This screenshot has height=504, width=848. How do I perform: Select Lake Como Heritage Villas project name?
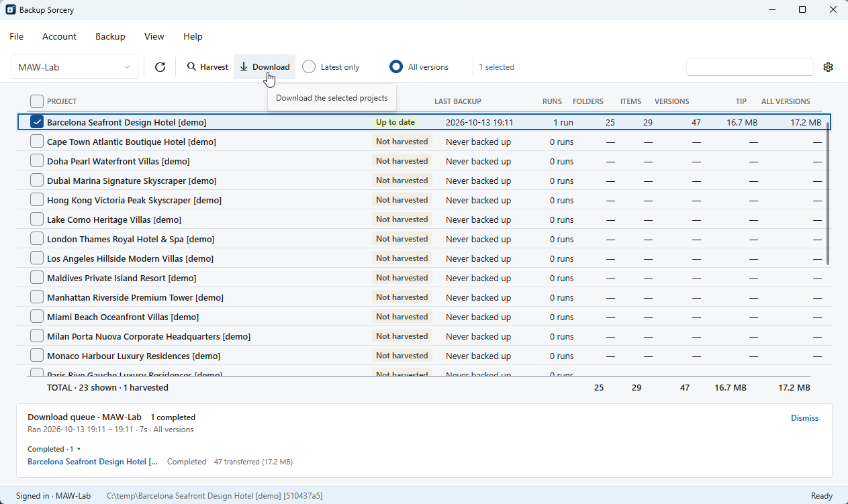click(114, 219)
